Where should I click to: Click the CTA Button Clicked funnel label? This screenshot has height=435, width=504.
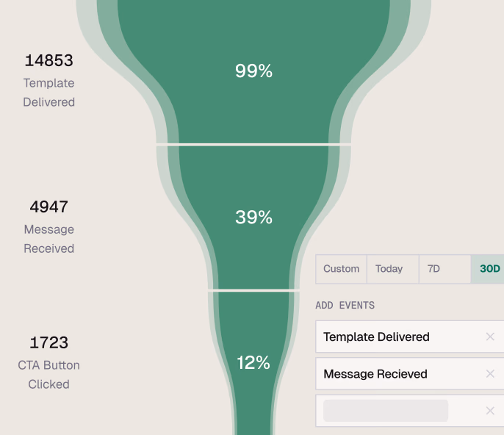49,375
